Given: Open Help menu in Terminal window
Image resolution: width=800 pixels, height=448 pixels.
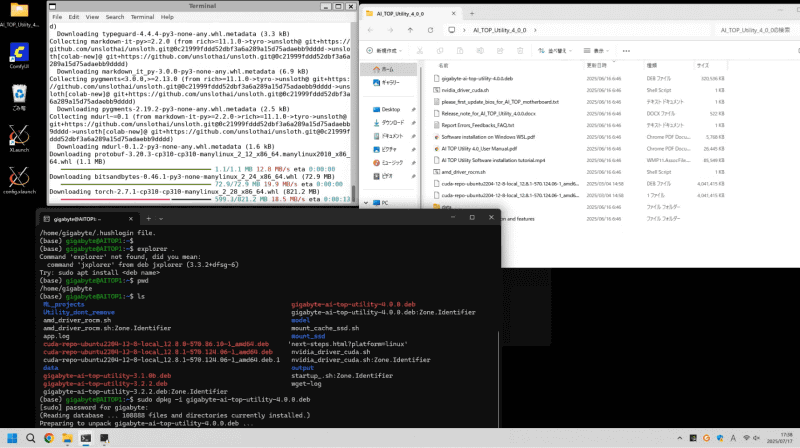Looking at the screenshot, I should point(167,17).
